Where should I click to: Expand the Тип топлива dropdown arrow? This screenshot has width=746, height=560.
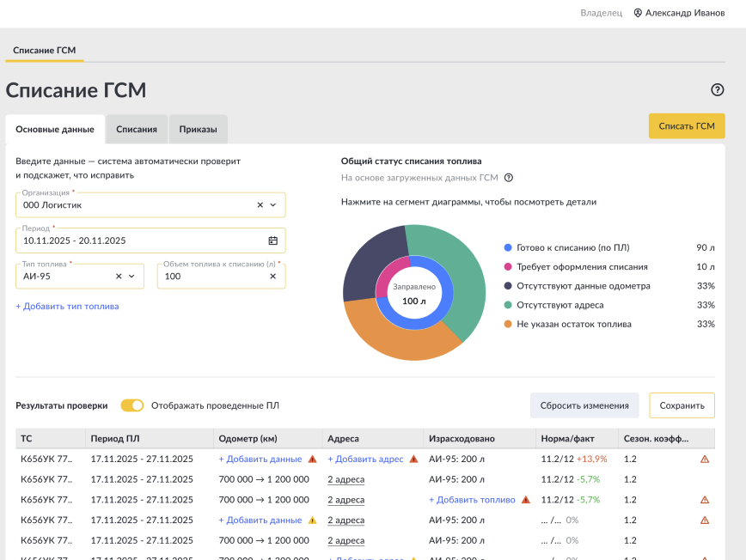[x=131, y=277]
